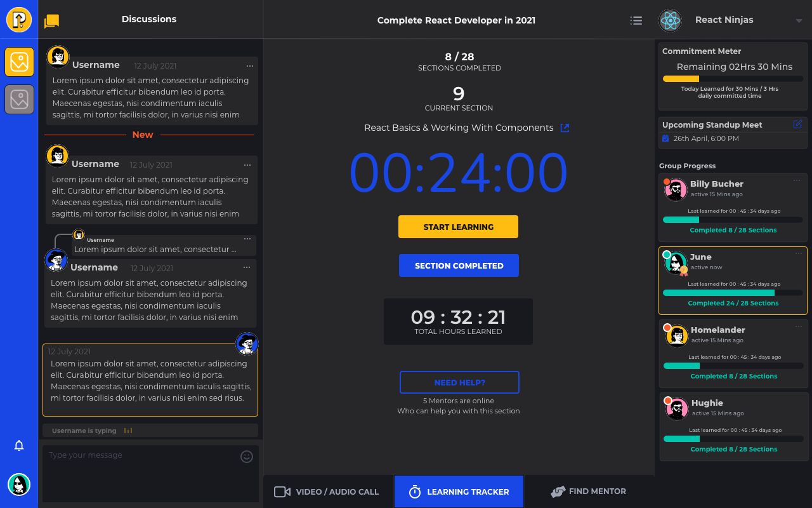Click calendar icon next to 26th April
Screen dimensions: 812x508
coord(665,138)
